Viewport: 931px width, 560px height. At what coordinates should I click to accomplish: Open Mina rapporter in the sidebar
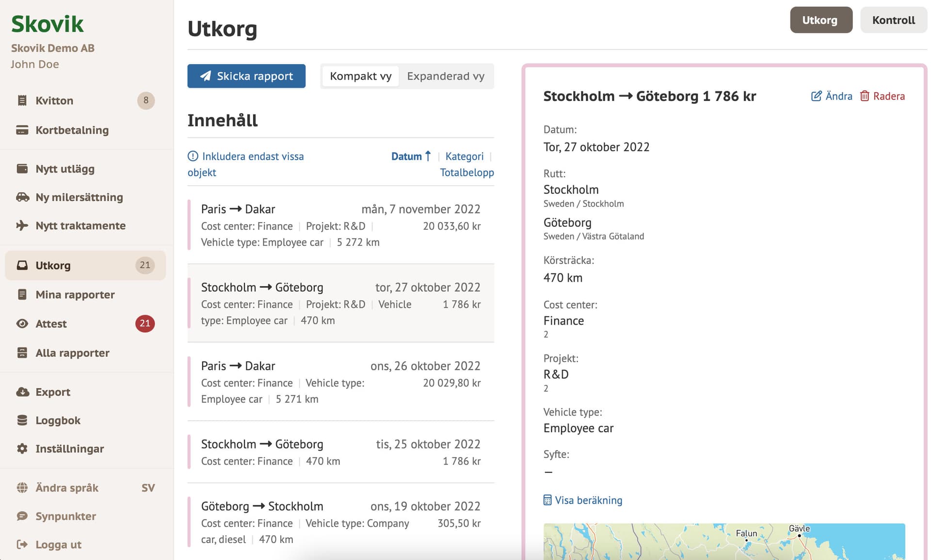tap(85, 294)
